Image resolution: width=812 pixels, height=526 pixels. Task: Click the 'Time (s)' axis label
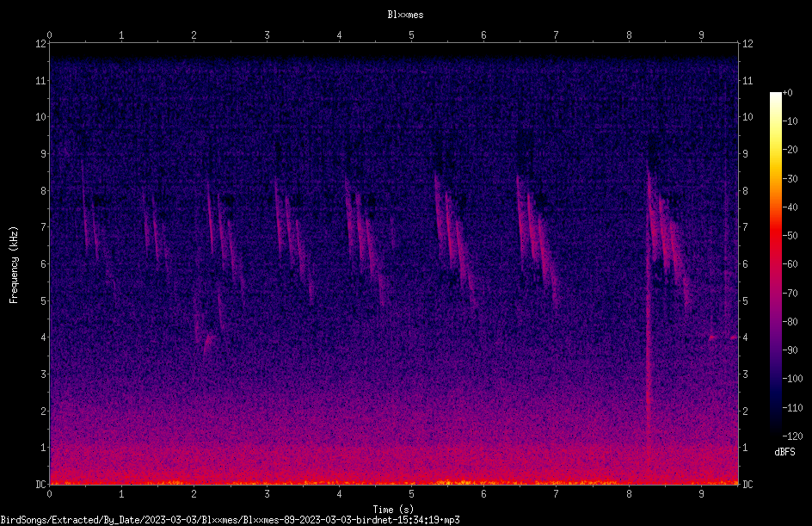(393, 510)
